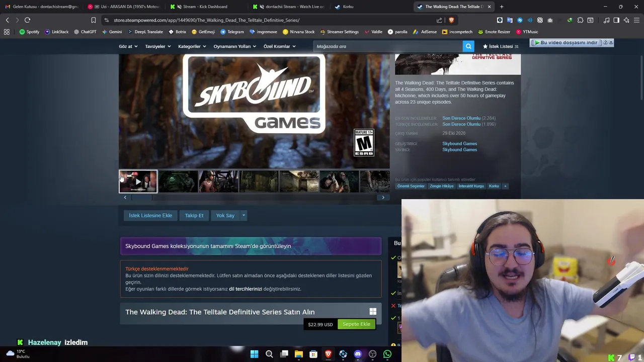Click the Yok Say button
The height and width of the screenshot is (362, 644).
225,215
